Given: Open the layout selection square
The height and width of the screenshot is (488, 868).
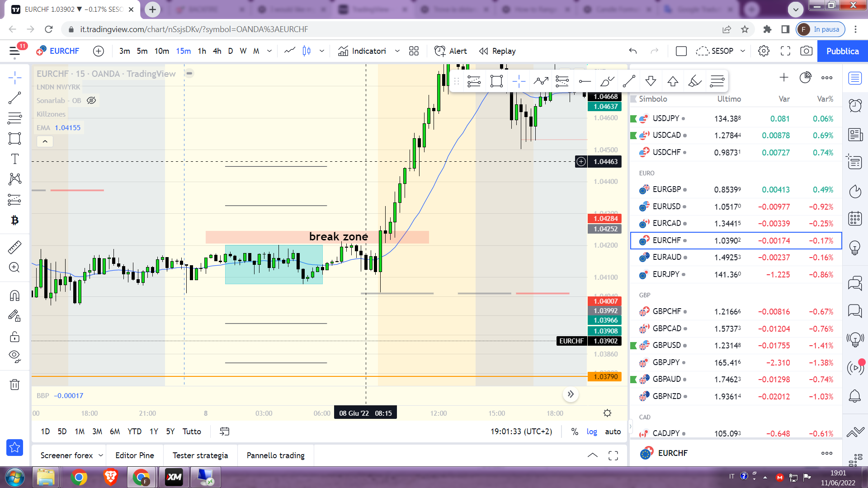Looking at the screenshot, I should [681, 51].
